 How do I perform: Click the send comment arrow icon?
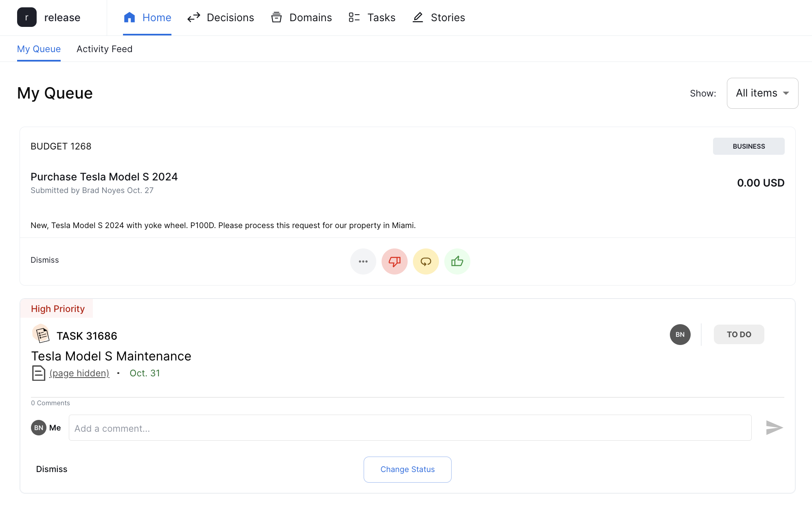774,428
